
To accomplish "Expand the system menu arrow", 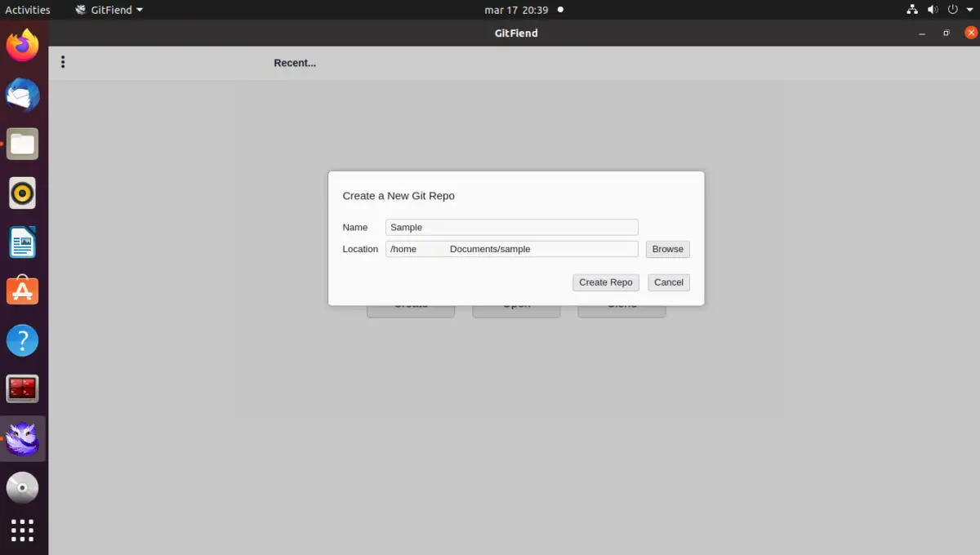I will tap(970, 10).
